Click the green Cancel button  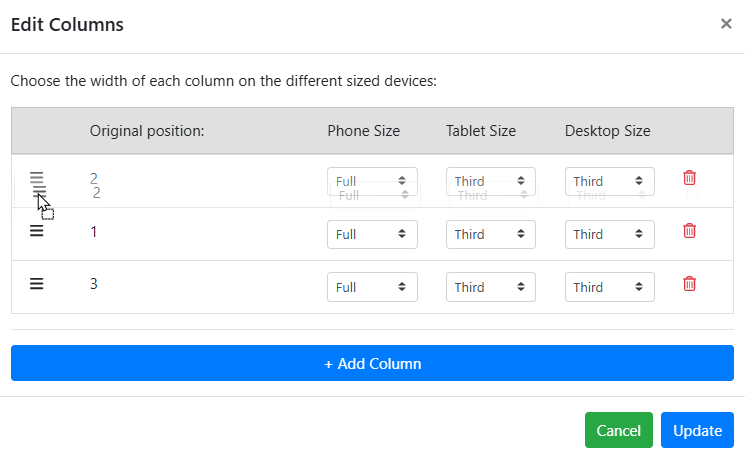click(x=619, y=430)
